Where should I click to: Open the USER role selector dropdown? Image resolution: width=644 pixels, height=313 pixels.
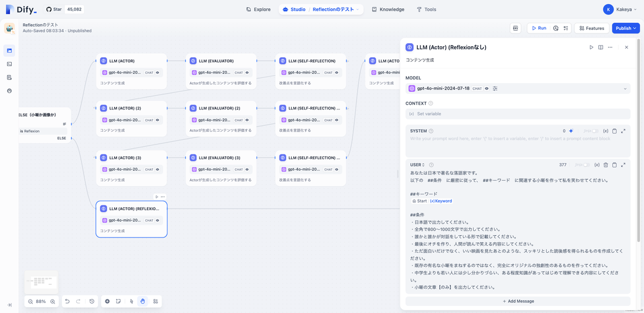point(417,165)
